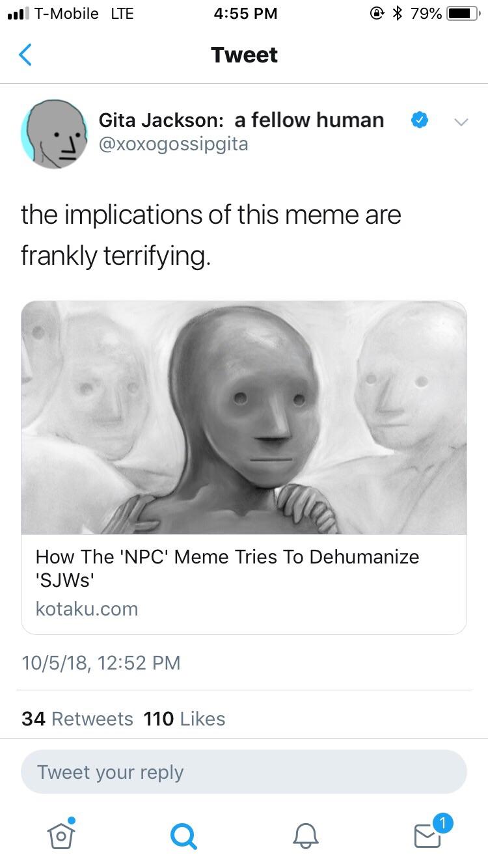The width and height of the screenshot is (488, 868).
Task: Open the Kotaku article image preview
Action: [x=244, y=418]
